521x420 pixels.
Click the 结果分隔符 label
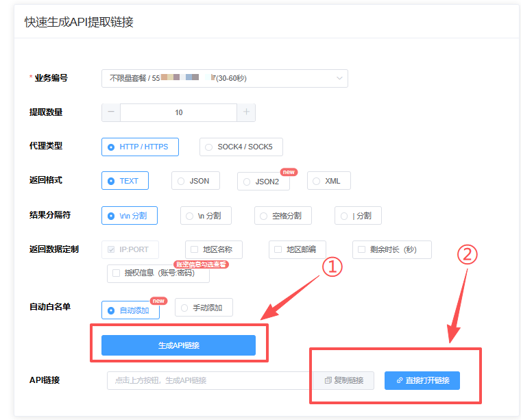pos(50,215)
